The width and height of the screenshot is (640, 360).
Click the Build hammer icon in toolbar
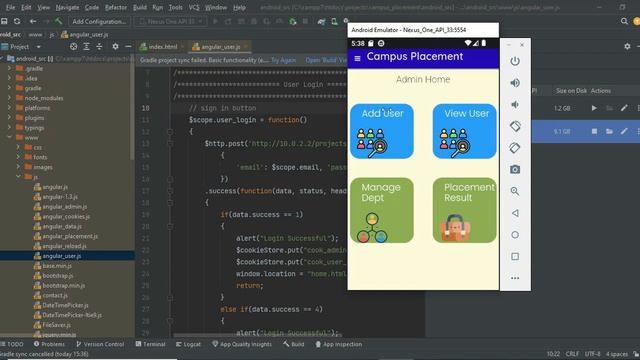[58, 21]
